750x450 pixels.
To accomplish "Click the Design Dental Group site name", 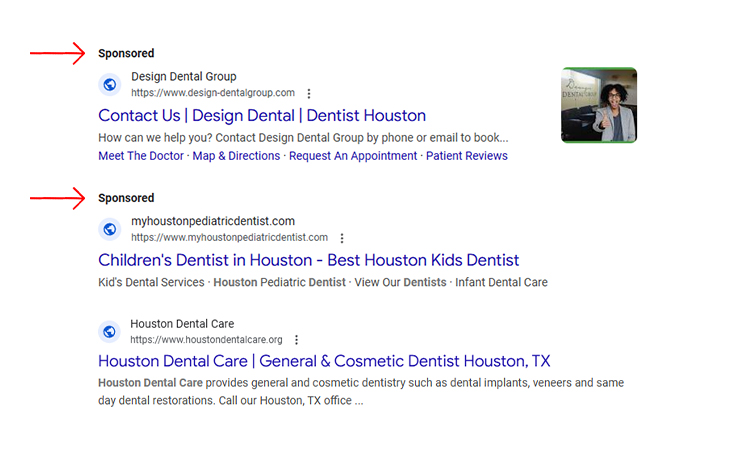I will click(184, 77).
